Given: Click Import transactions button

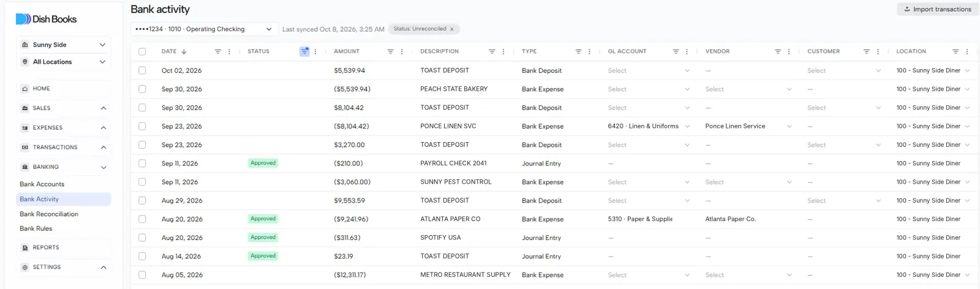Looking at the screenshot, I should (937, 9).
